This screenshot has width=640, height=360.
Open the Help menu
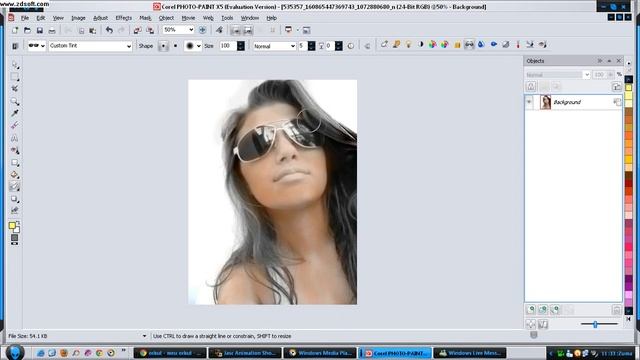click(x=271, y=18)
